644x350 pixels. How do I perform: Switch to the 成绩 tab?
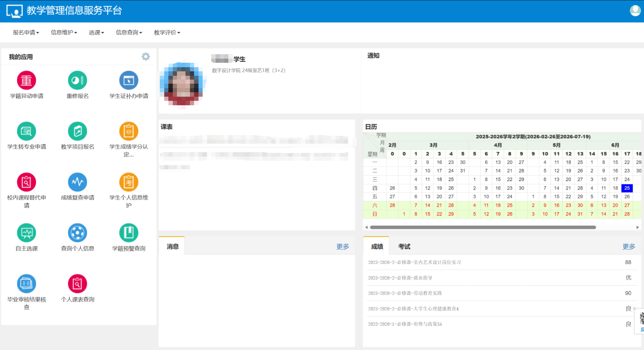[x=377, y=246]
